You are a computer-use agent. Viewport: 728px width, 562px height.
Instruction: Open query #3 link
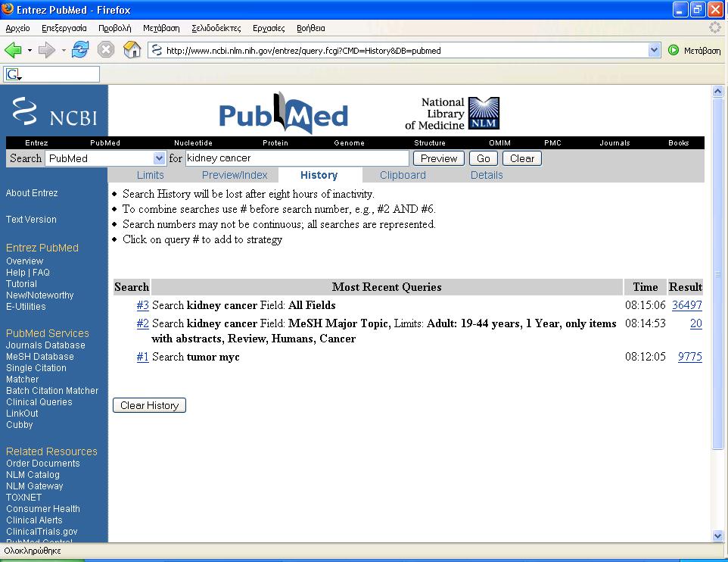142,305
